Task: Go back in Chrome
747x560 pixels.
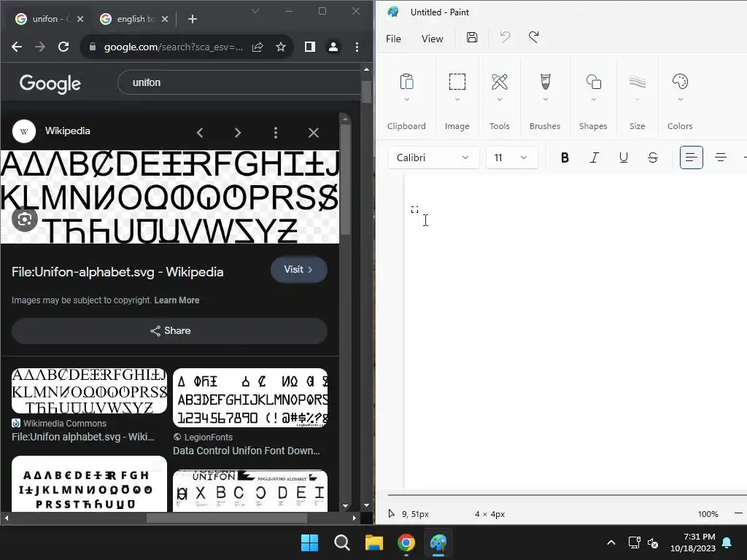Action: tap(17, 47)
